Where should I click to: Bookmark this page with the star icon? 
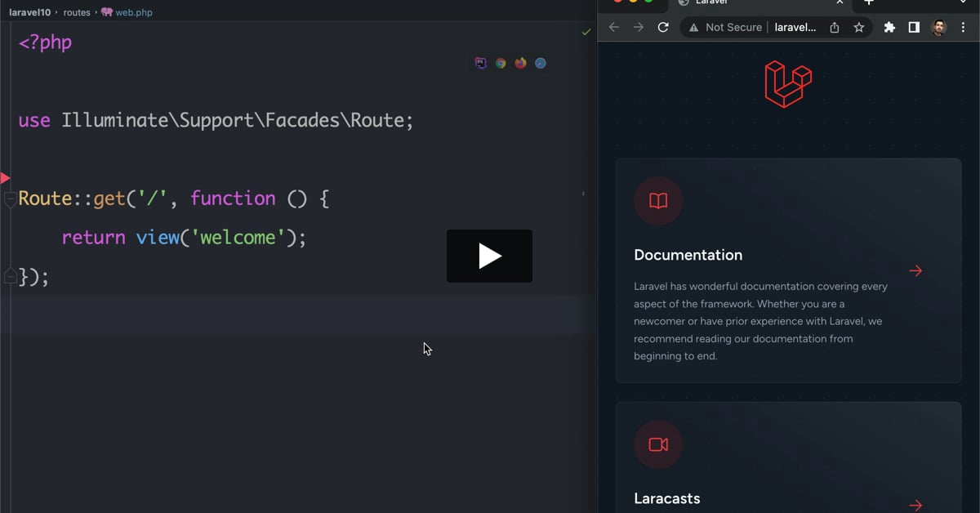[859, 27]
